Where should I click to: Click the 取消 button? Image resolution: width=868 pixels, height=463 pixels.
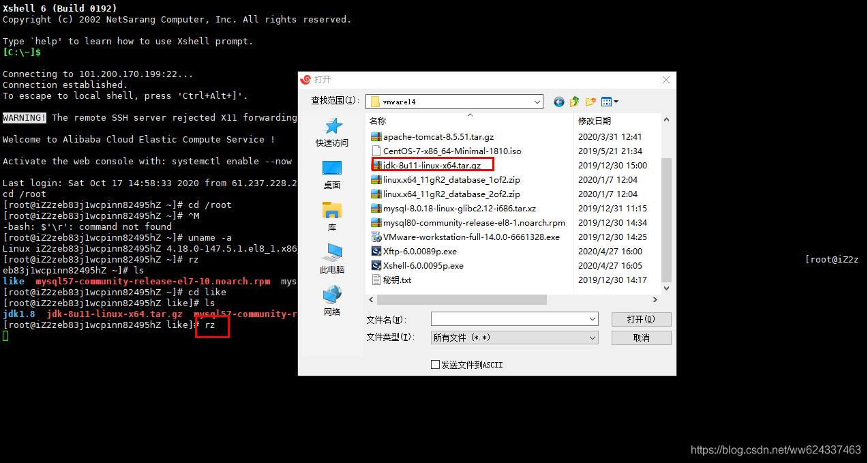click(x=640, y=337)
